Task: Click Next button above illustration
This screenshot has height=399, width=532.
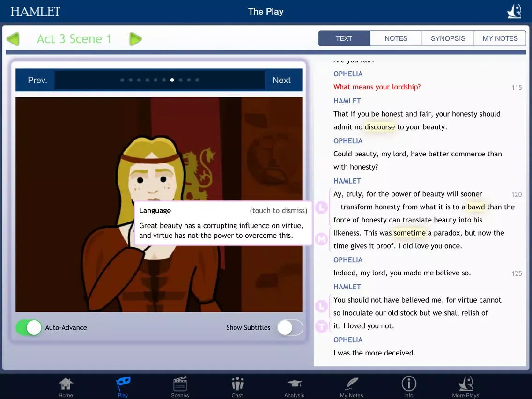Action: coord(281,80)
